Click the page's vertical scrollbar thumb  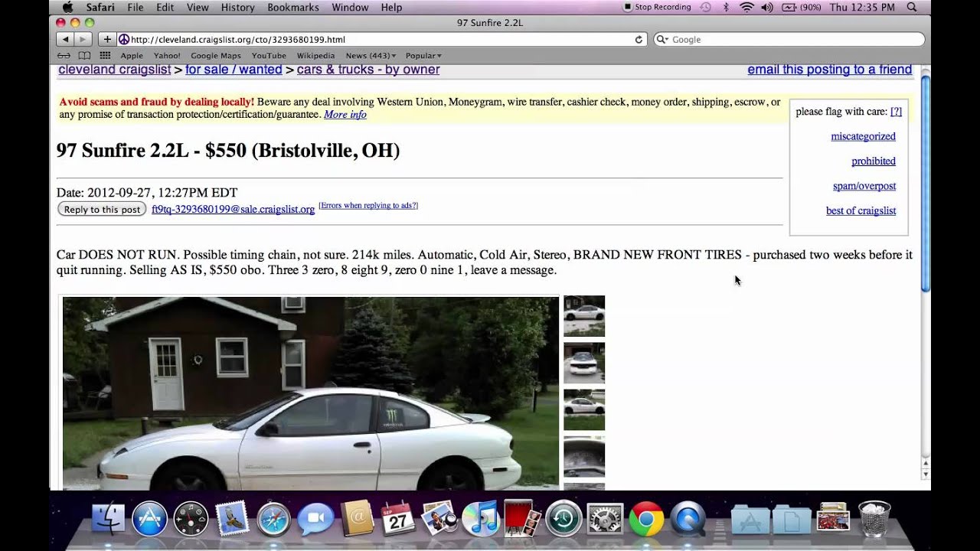[926, 183]
